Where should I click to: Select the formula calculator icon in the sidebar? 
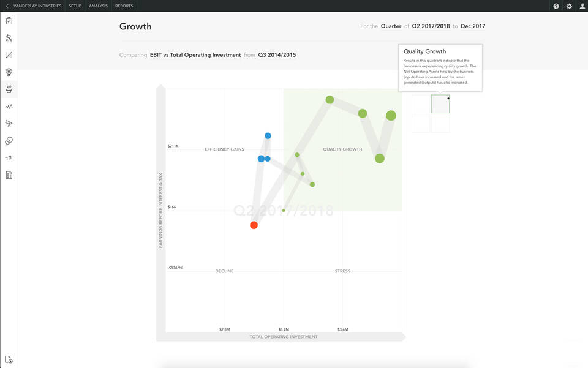pyautogui.click(x=9, y=37)
